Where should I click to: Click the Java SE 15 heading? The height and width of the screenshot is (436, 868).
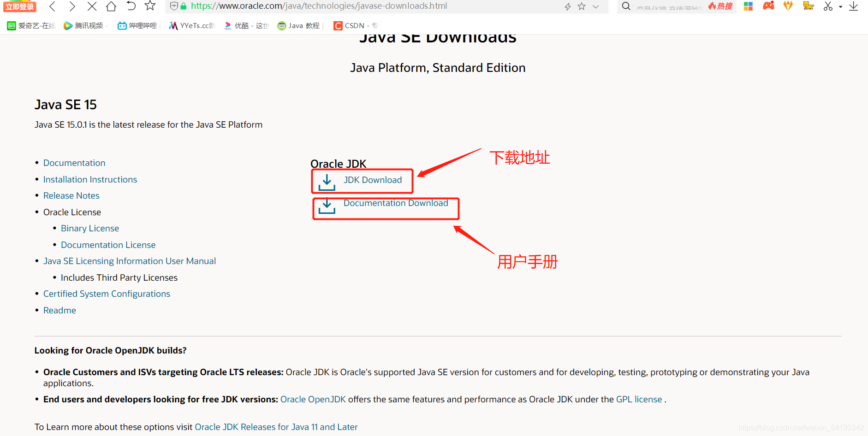click(65, 105)
